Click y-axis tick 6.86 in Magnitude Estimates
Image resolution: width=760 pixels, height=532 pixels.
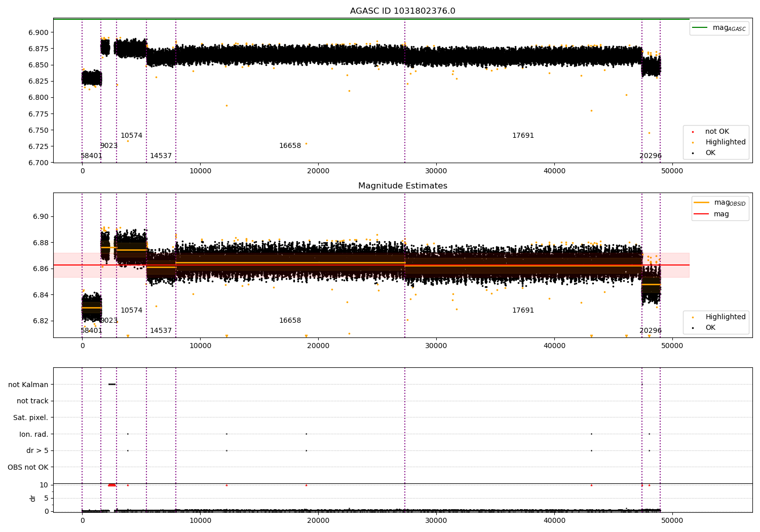click(41, 269)
